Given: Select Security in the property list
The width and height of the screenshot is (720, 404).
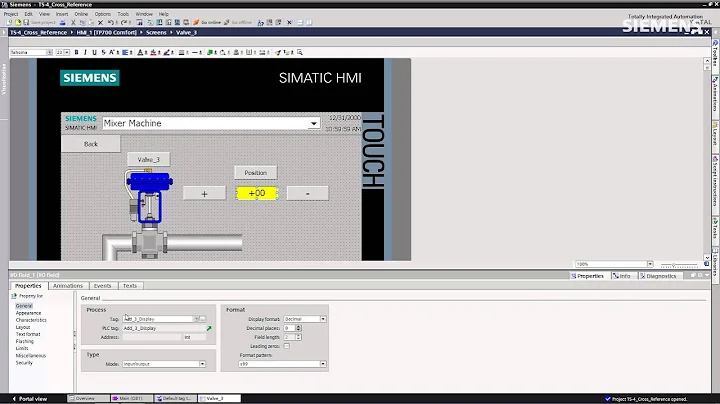Looking at the screenshot, I should point(24,363).
